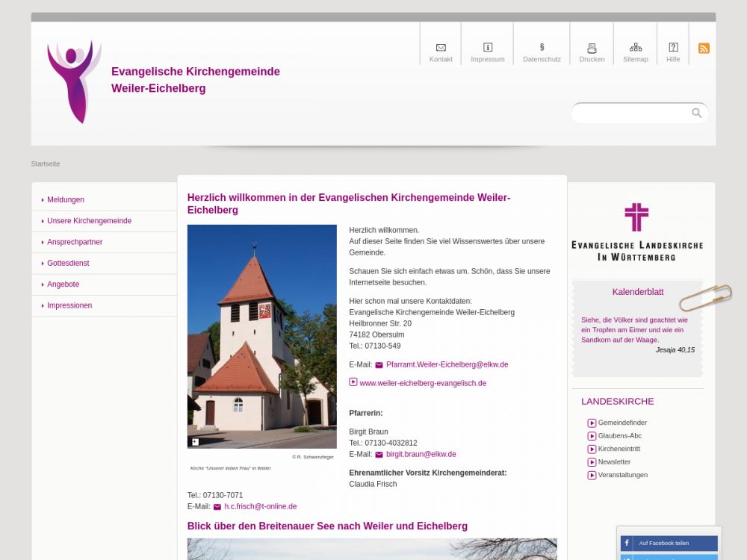
Task: Open the Datenschutz paragraph icon
Action: (x=542, y=47)
